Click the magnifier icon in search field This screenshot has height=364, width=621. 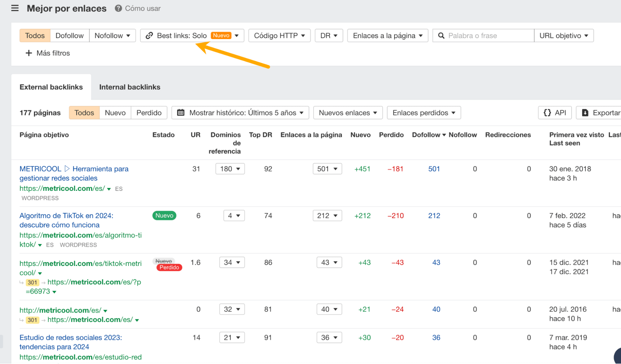click(441, 35)
